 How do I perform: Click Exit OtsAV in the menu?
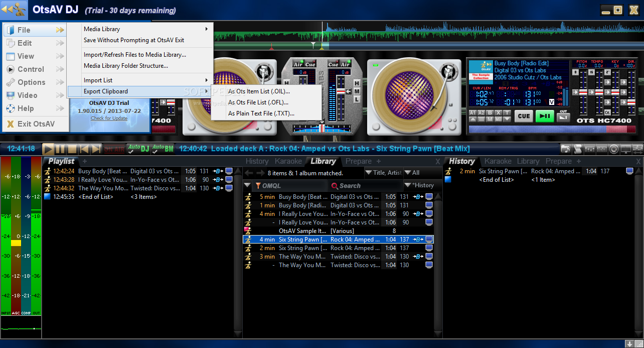click(x=36, y=124)
